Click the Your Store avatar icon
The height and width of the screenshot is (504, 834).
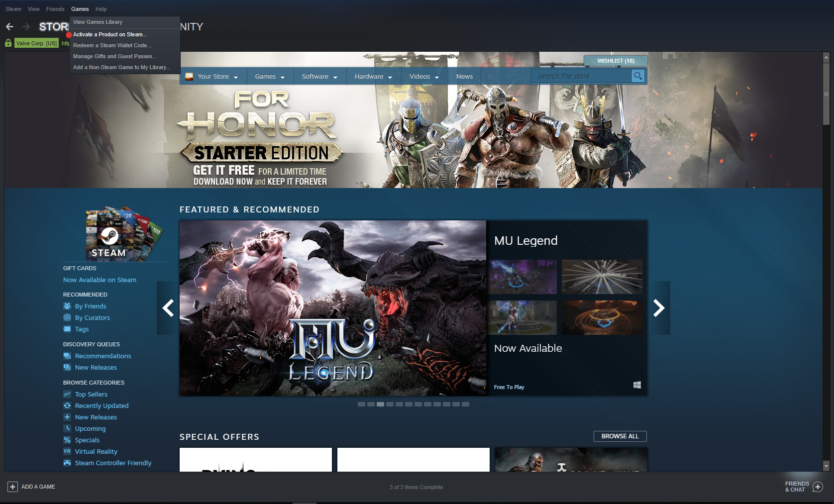[189, 76]
